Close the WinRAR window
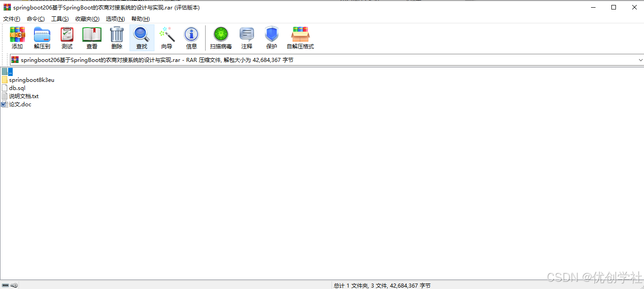 pyautogui.click(x=634, y=7)
